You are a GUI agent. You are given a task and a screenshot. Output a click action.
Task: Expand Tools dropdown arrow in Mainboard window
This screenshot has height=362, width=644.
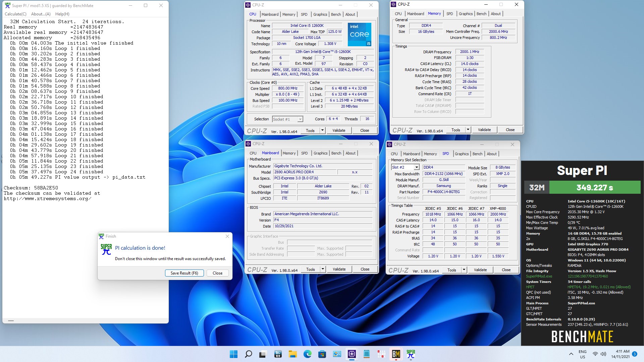[x=323, y=269]
